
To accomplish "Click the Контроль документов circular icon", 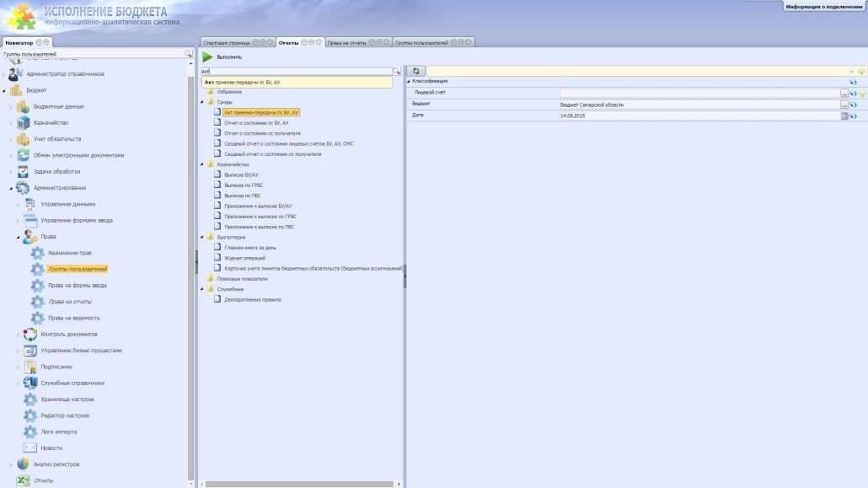I will 29,334.
